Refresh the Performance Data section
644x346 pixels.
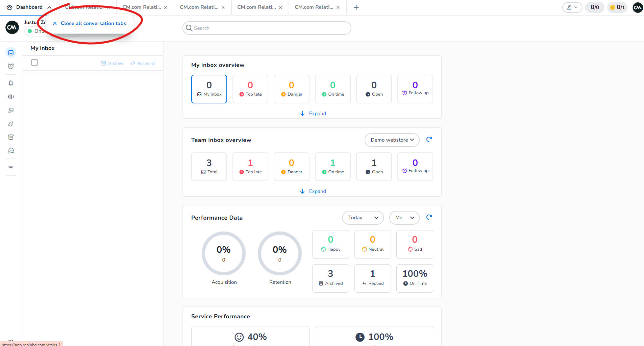(429, 217)
